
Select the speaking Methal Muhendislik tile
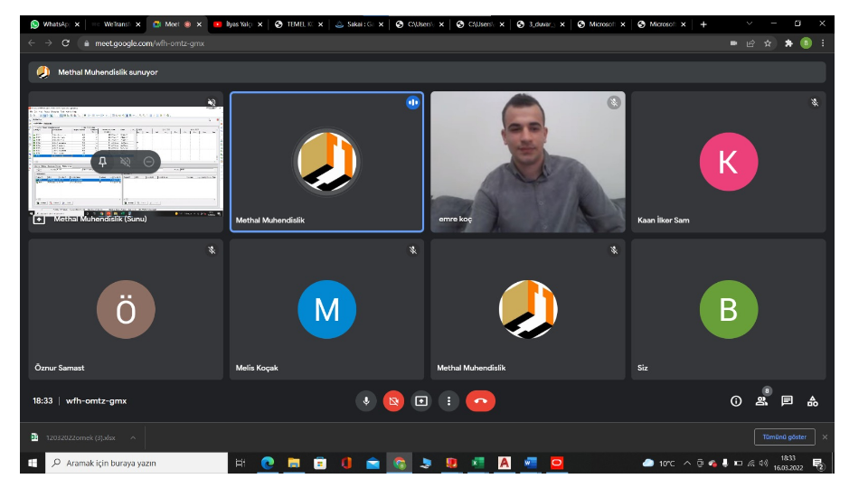coord(326,162)
